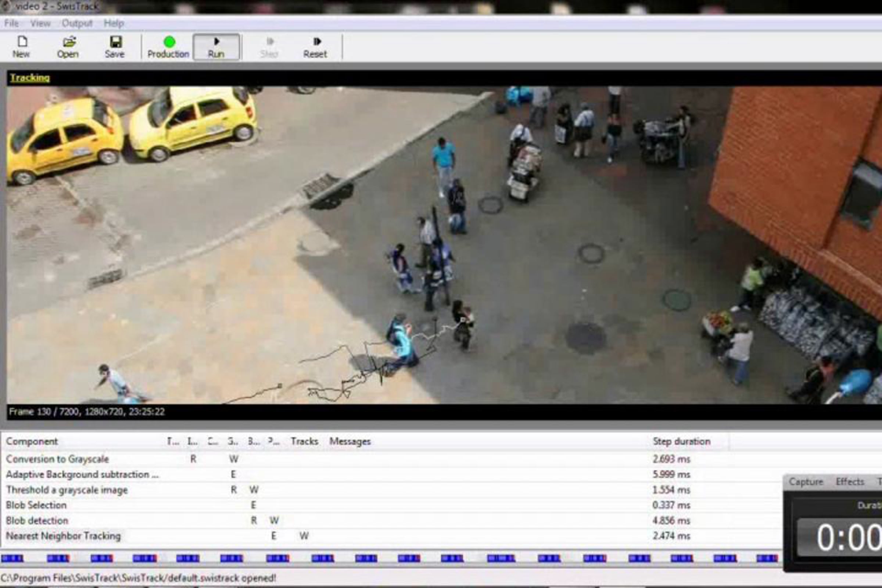
Task: Toggle the green Production mode button
Action: (169, 42)
